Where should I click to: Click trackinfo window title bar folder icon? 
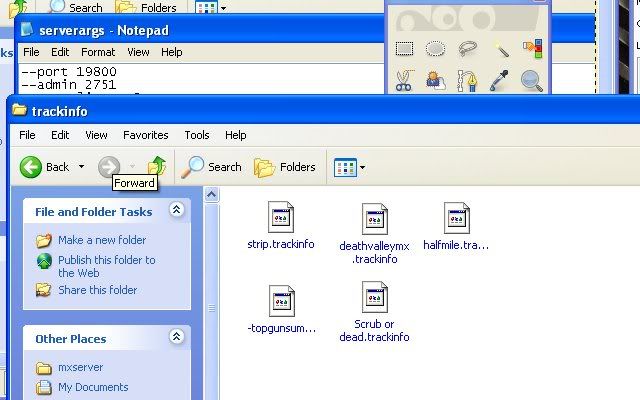pos(19,110)
